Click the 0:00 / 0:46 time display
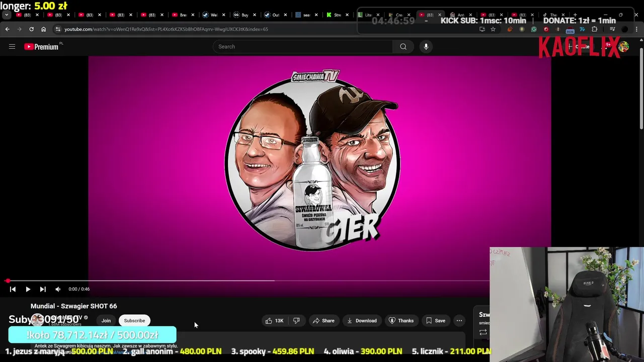Image resolution: width=644 pixels, height=362 pixels. (79, 289)
